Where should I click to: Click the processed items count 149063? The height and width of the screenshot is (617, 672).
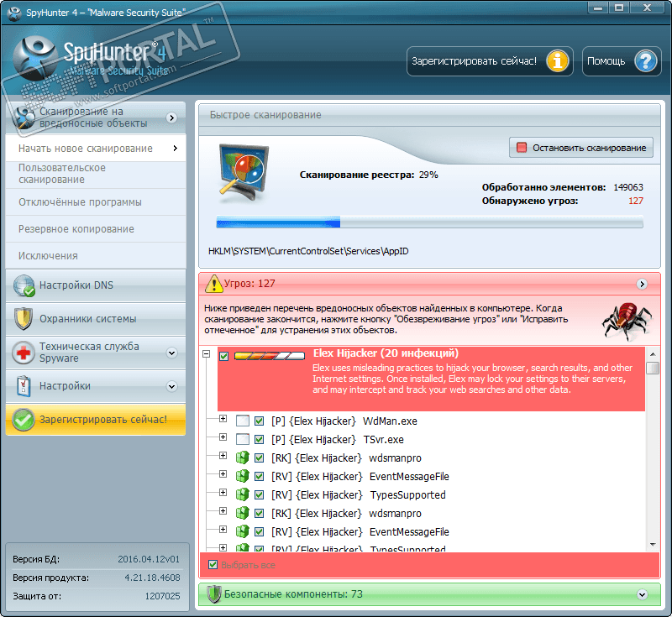[627, 187]
